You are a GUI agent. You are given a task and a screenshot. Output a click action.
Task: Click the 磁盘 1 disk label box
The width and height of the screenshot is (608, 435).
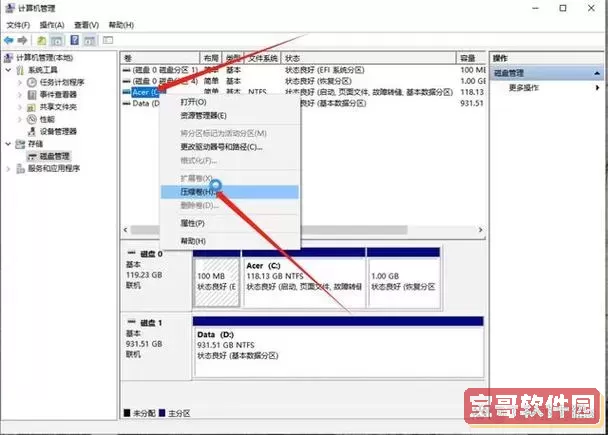pyautogui.click(x=156, y=347)
